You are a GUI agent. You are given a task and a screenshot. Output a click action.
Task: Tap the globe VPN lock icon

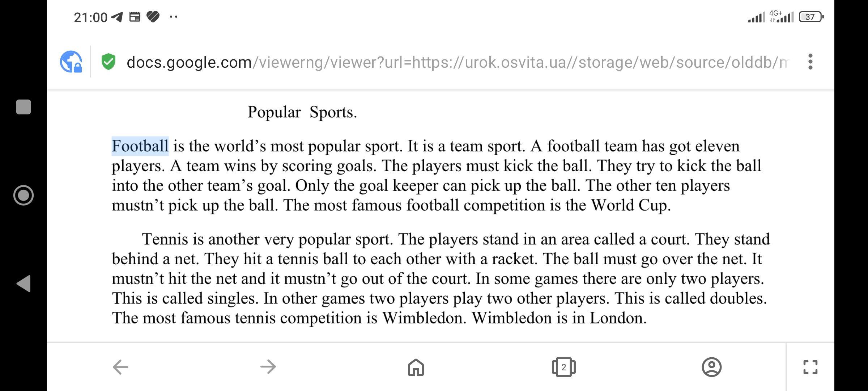[71, 62]
